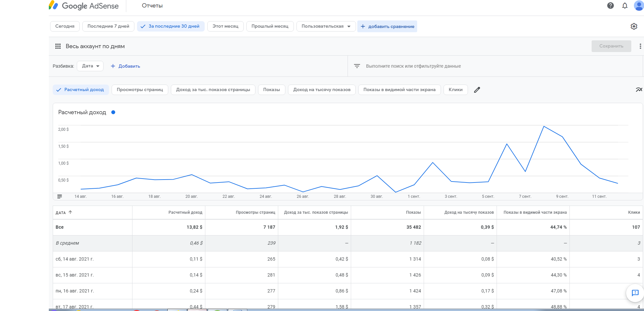Open the three-dot more options menu
Screen dimensions: 644x311
pos(640,46)
